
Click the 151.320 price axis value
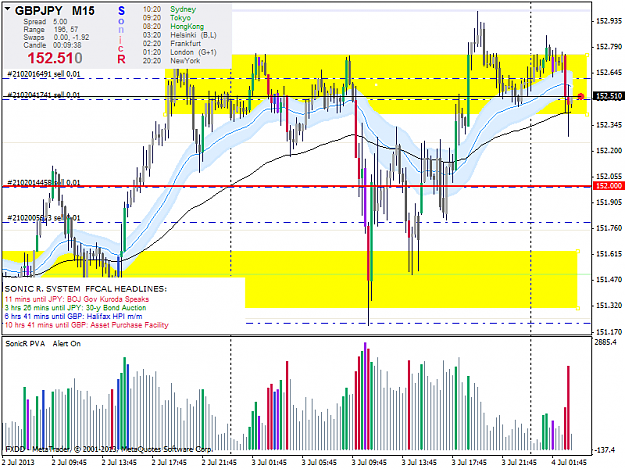point(609,306)
